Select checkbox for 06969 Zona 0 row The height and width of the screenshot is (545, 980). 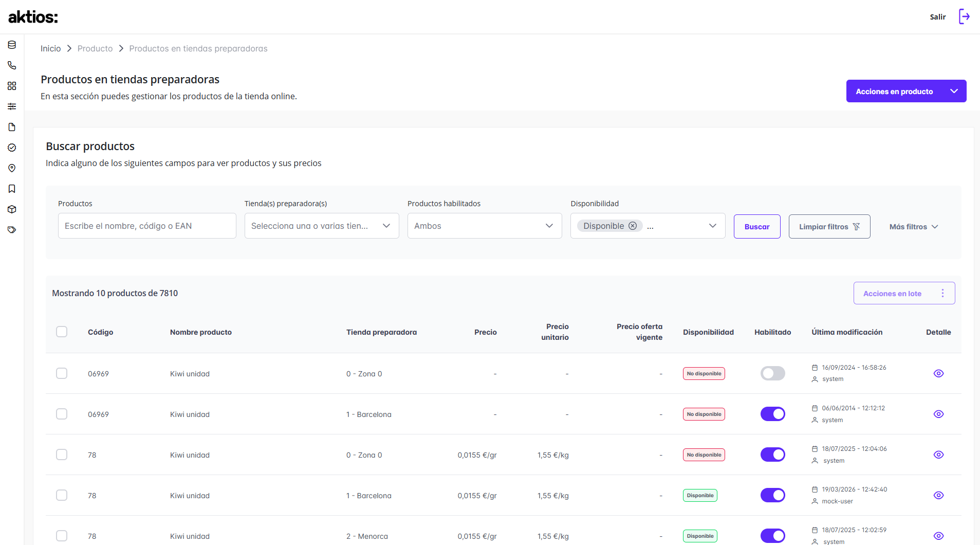62,373
